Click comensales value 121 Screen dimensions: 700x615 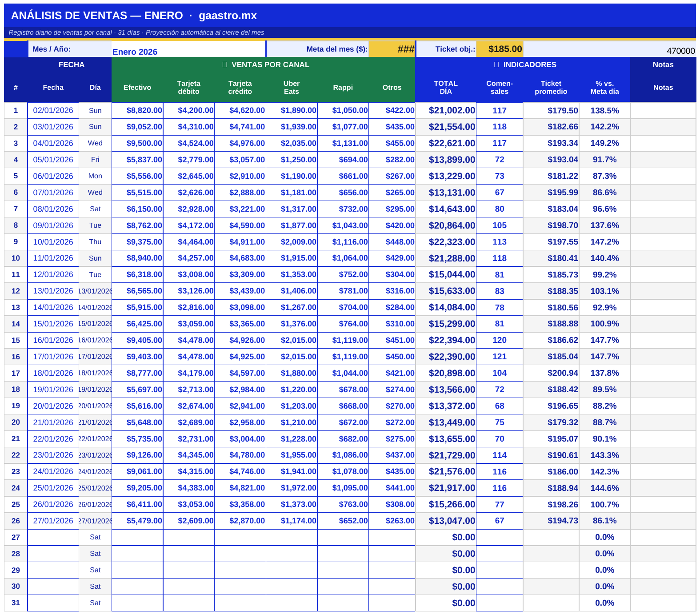500,357
